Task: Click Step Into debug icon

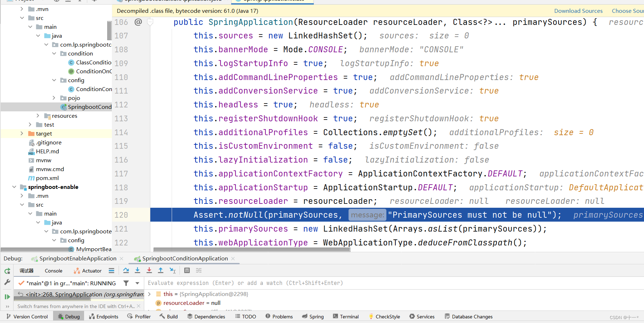Action: 137,271
